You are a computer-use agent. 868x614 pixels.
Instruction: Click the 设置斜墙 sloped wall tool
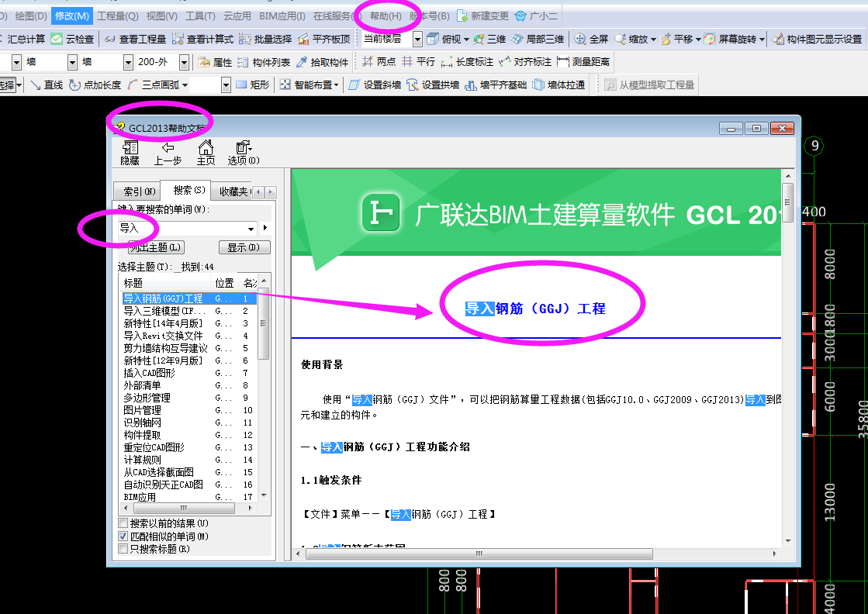(x=375, y=85)
